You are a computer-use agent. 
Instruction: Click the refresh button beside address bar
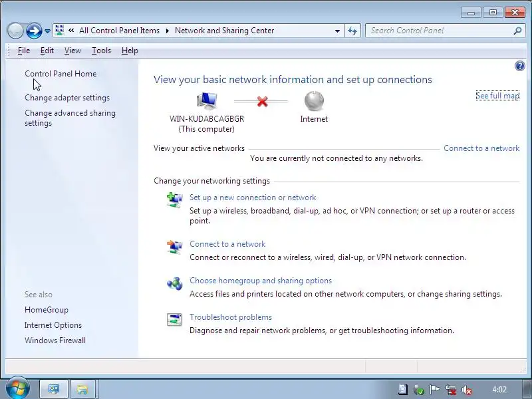pyautogui.click(x=352, y=31)
